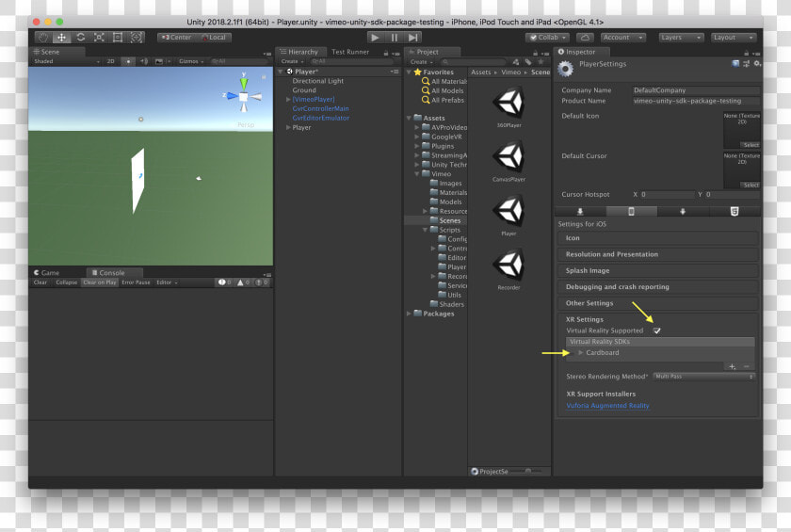The height and width of the screenshot is (532, 791).
Task: Toggle console error count icon
Action: [x=262, y=282]
